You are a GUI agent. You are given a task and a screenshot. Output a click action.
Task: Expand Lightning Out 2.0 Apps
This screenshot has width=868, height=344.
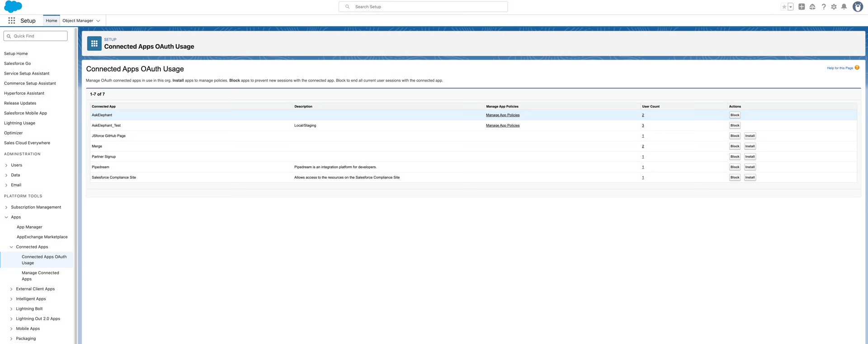(x=11, y=319)
